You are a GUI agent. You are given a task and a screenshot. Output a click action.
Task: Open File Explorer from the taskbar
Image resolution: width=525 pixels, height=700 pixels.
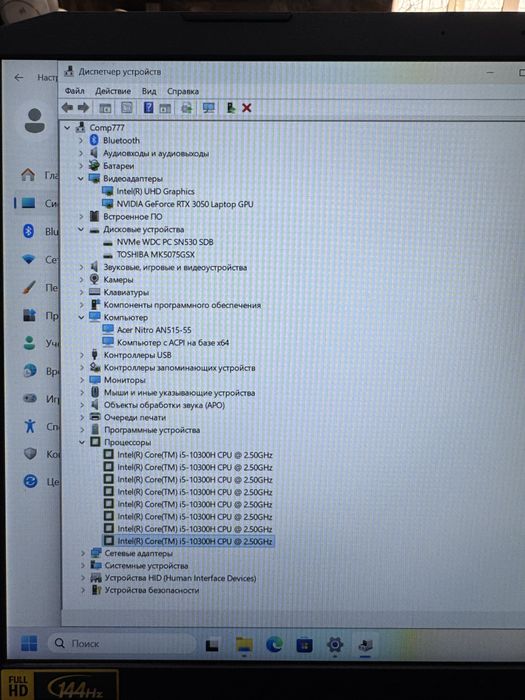(244, 645)
